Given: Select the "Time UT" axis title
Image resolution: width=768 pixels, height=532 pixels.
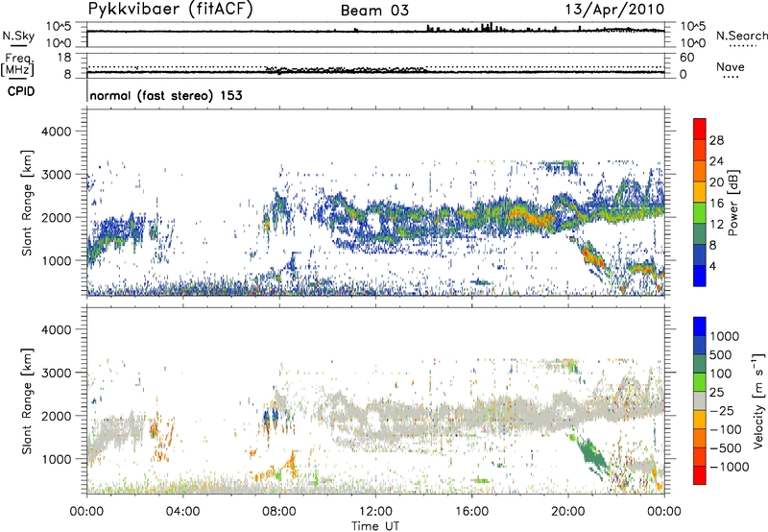Looking at the screenshot, I should tap(375, 526).
